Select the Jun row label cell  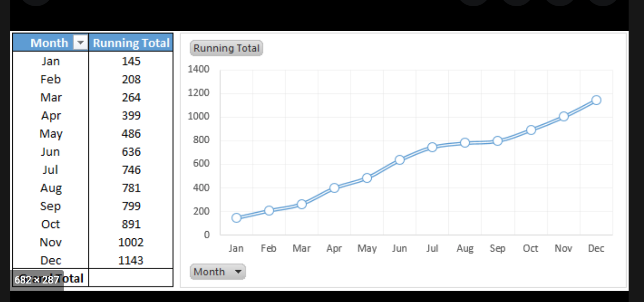[51, 152]
